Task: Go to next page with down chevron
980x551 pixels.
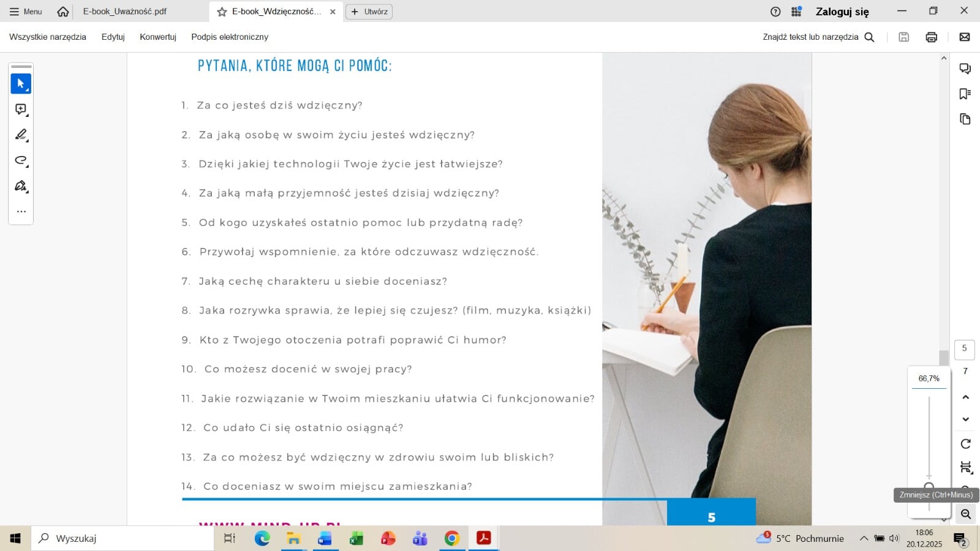Action: (966, 419)
